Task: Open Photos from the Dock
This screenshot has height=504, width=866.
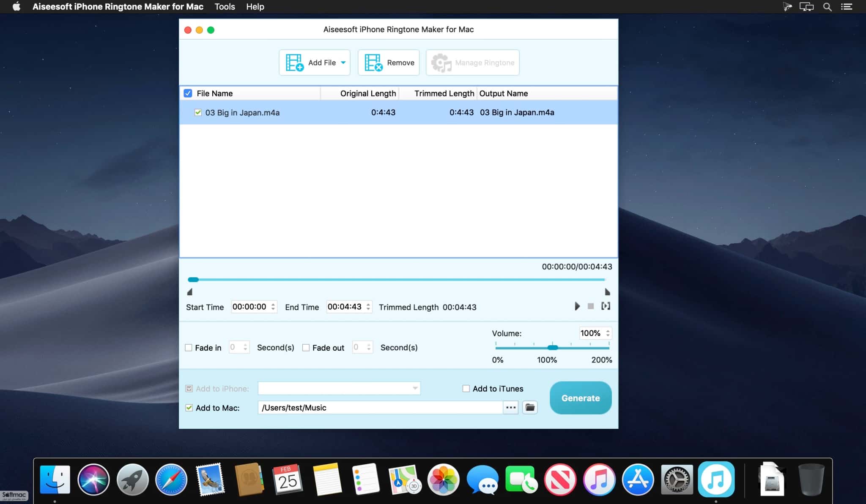Action: click(444, 479)
